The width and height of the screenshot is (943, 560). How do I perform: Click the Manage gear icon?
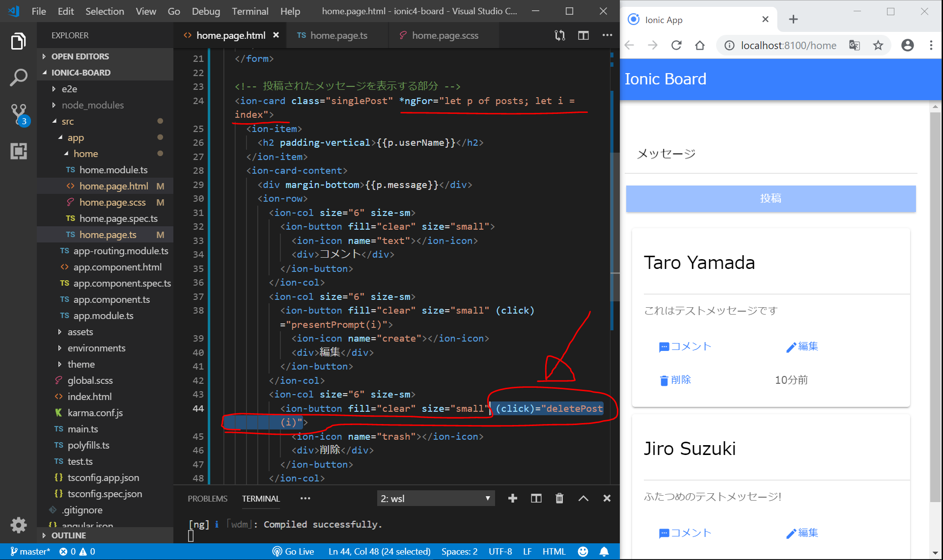click(18, 525)
